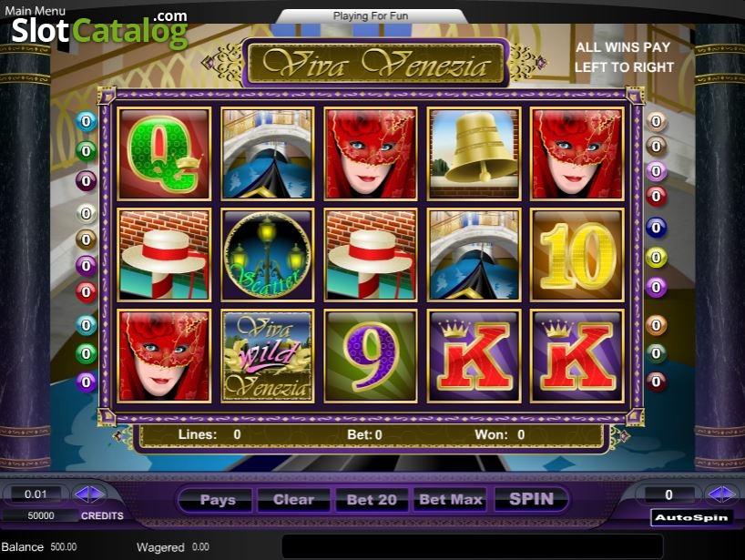Click the Clear bet button
This screenshot has width=745, height=560.
coord(293,500)
